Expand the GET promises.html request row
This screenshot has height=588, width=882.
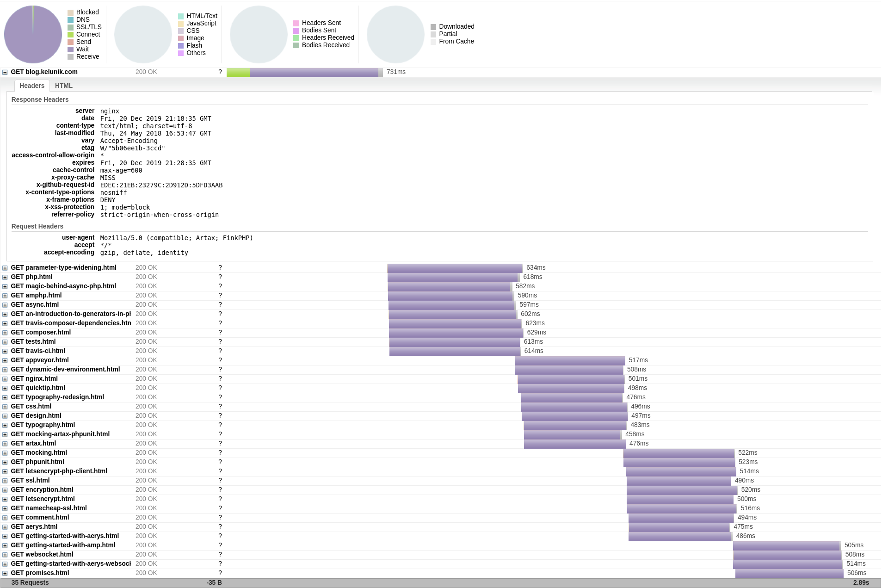coord(5,573)
